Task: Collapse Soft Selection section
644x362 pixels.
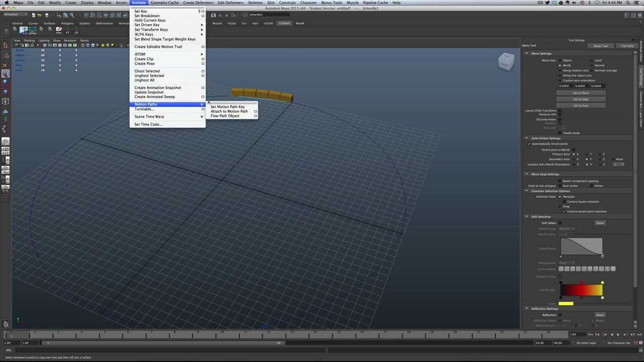Action: 527,217
